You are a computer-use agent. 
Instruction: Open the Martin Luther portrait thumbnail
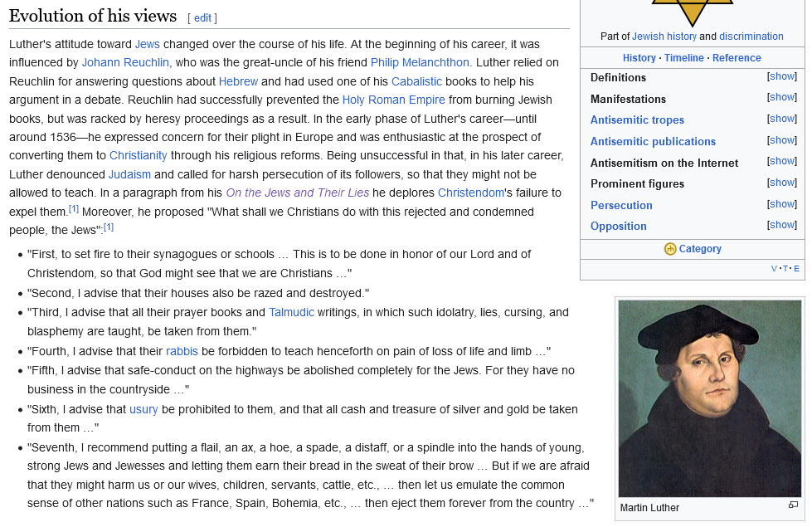click(x=709, y=398)
